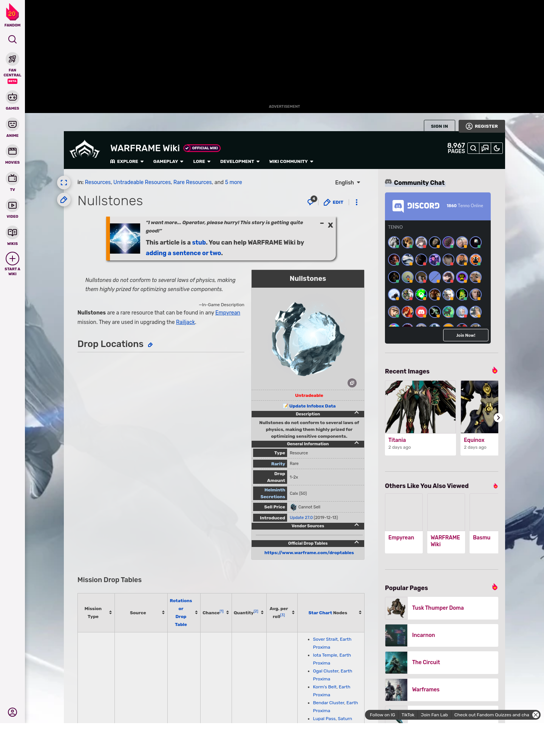The height and width of the screenshot is (756, 544).
Task: Collapse the Vendor Sources section
Action: point(357,525)
